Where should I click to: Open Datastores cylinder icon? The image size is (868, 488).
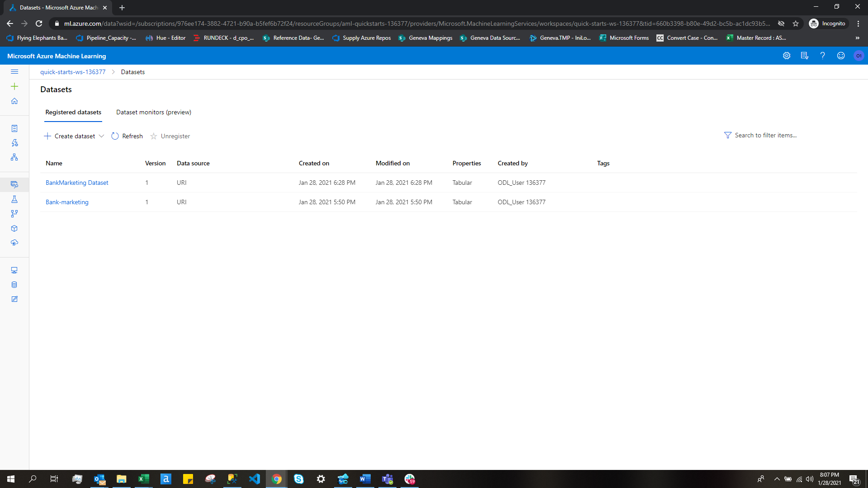[14, 285]
